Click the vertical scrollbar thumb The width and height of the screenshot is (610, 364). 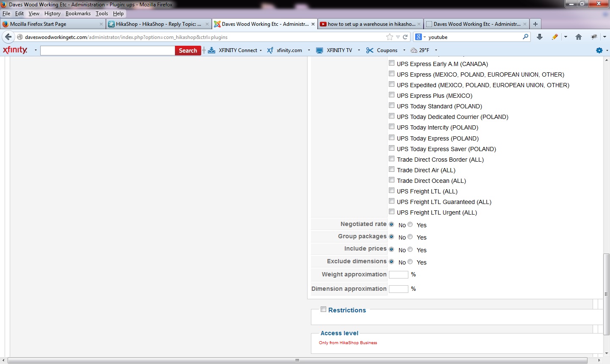click(x=607, y=294)
